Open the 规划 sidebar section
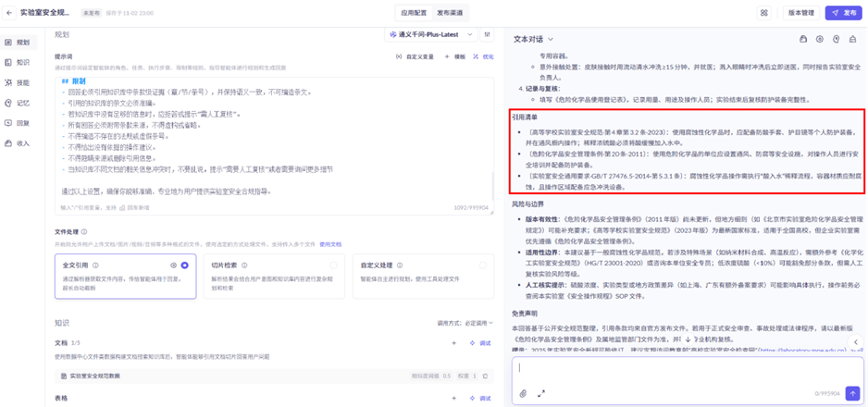The height and width of the screenshot is (407, 868). coord(18,42)
